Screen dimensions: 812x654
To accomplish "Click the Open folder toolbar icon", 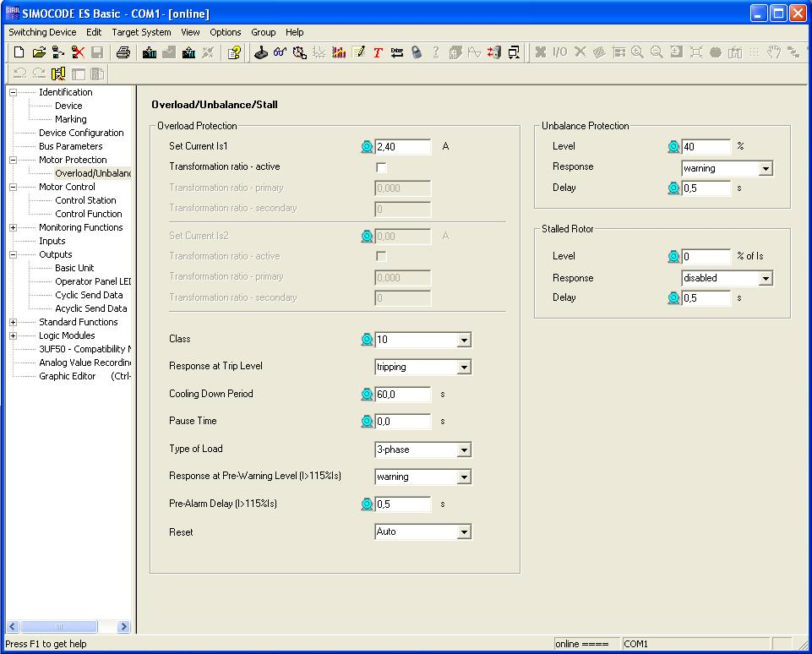I will (39, 52).
